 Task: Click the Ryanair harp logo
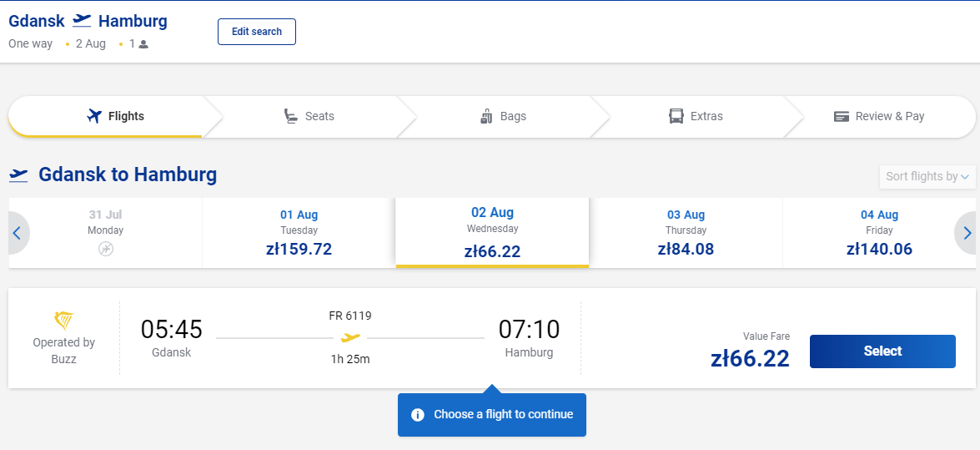coord(63,321)
